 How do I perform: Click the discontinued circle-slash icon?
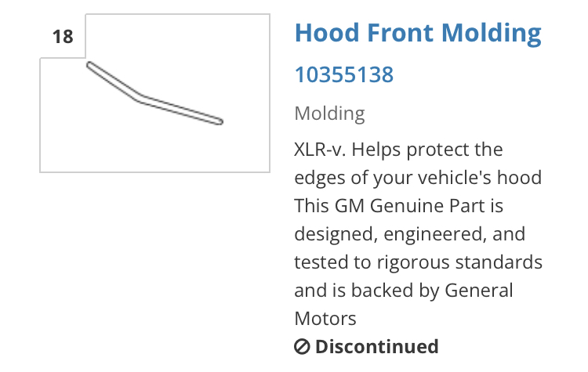coord(302,346)
